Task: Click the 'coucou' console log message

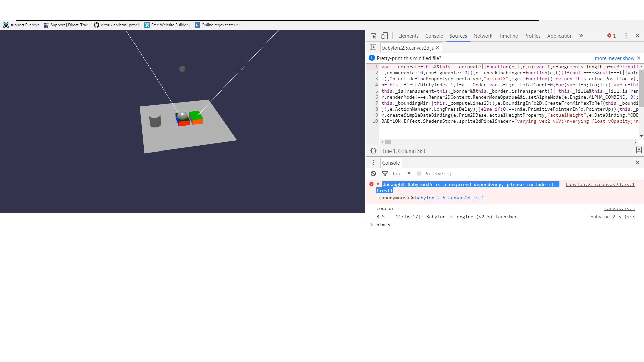Action: pos(384,208)
